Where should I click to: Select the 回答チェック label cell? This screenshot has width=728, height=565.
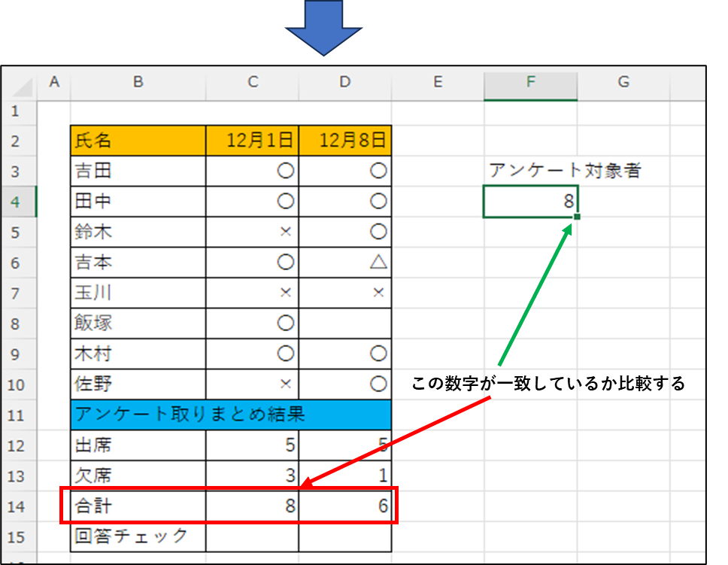point(138,537)
